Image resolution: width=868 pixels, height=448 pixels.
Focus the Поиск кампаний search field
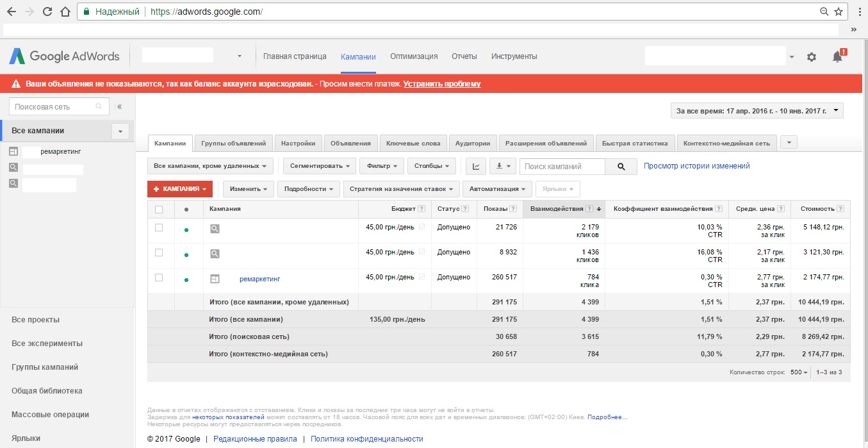click(x=562, y=167)
